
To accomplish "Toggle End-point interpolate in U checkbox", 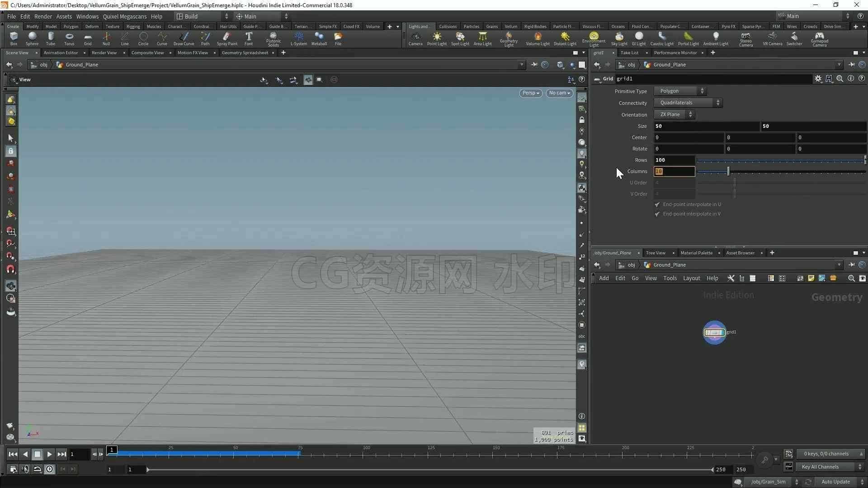I will click(x=657, y=205).
